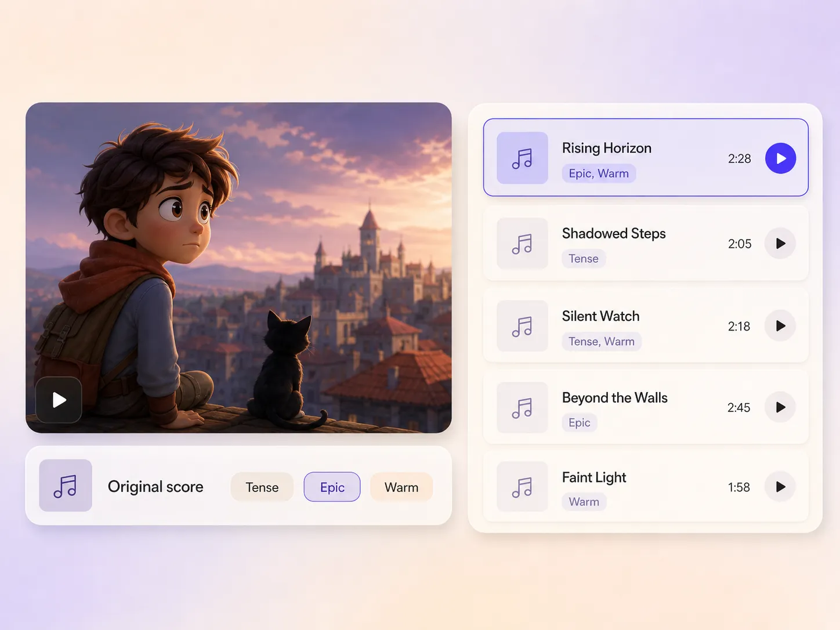
Task: Toggle the Epic mood filter chip
Action: click(332, 487)
